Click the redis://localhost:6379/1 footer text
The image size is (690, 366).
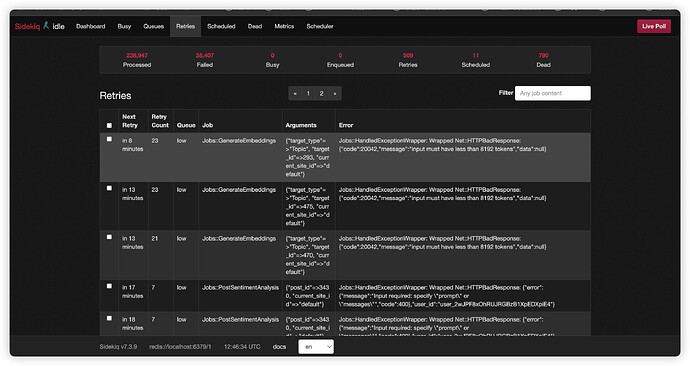[x=180, y=347]
